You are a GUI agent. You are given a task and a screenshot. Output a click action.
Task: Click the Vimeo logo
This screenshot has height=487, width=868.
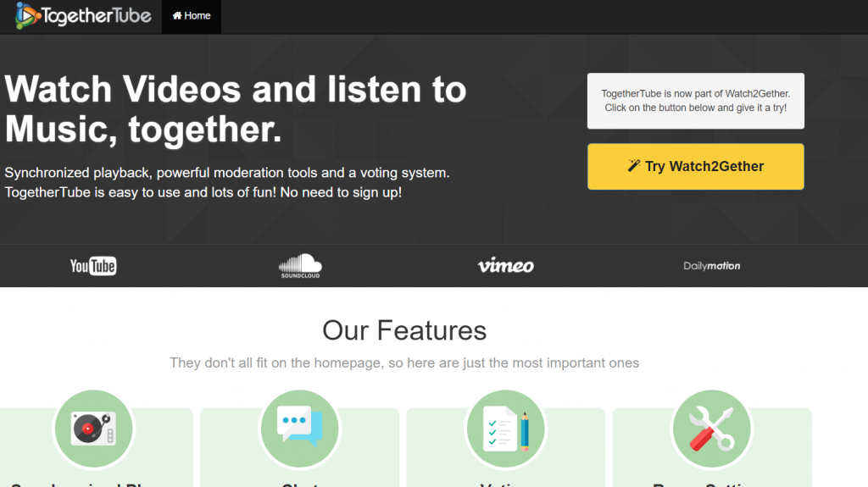[x=505, y=266]
